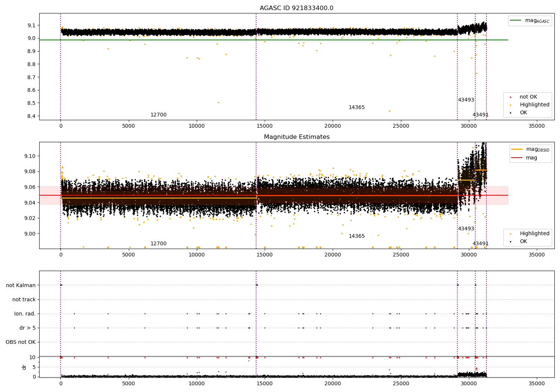Viewport: 560px width, 392px height.
Task: Click the '9.1' y-tick of the top plot
Action: (32, 25)
